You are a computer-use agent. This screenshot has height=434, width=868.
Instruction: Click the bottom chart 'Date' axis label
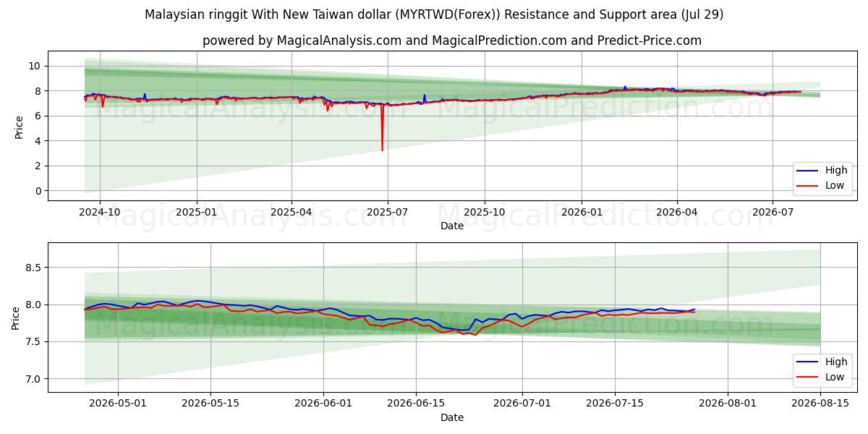click(452, 417)
